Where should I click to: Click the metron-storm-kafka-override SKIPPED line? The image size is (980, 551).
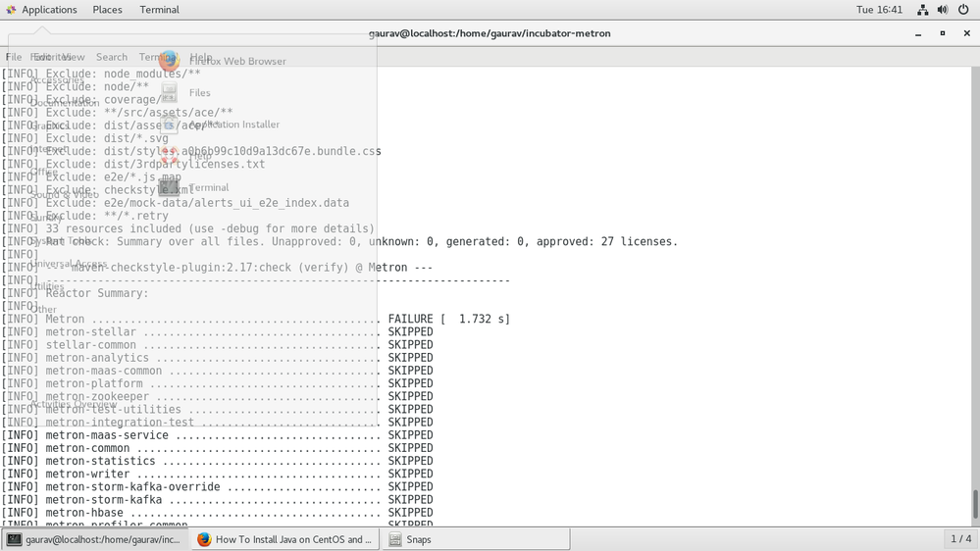coord(218,486)
